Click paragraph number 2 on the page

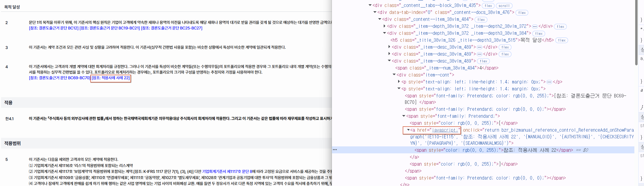click(7, 23)
